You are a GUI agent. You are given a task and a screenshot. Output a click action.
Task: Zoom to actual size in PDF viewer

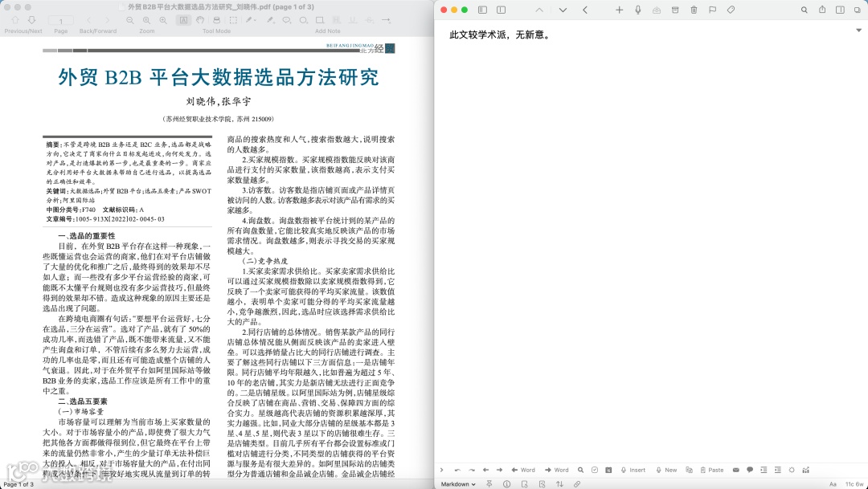coord(147,20)
